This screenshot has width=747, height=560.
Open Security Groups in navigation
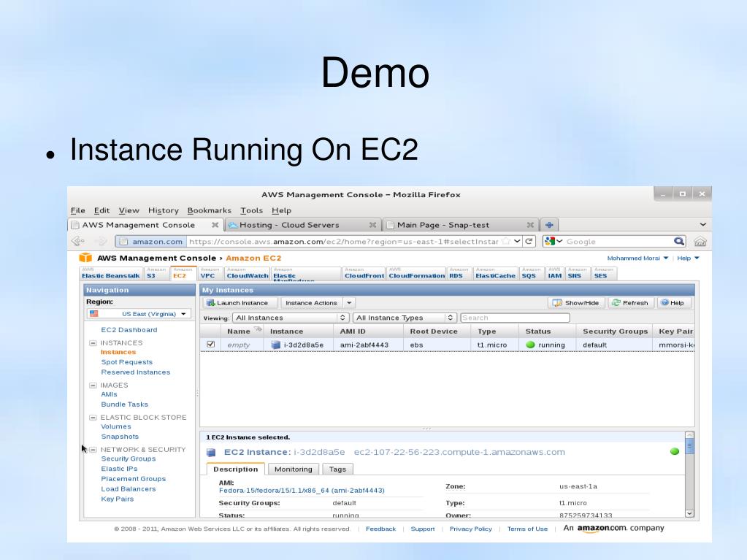129,459
